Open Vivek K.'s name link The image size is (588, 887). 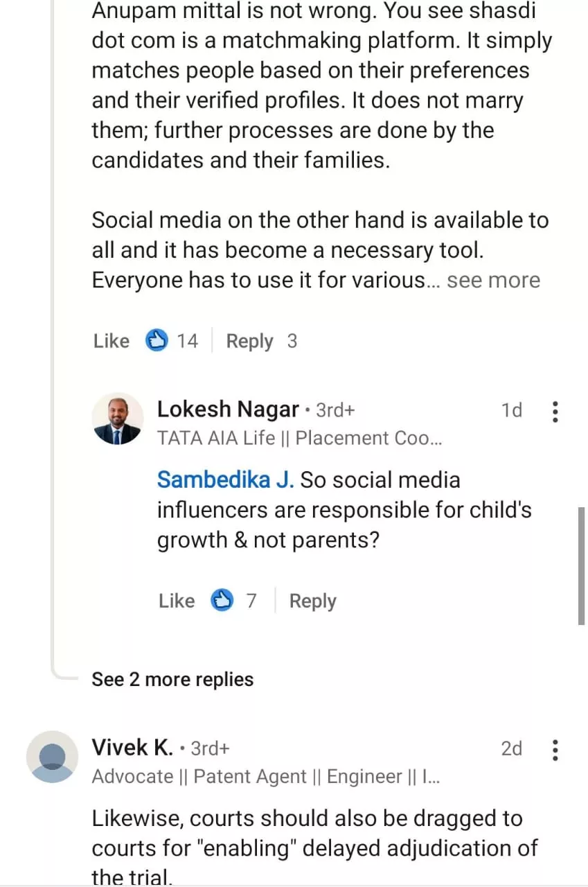point(132,748)
